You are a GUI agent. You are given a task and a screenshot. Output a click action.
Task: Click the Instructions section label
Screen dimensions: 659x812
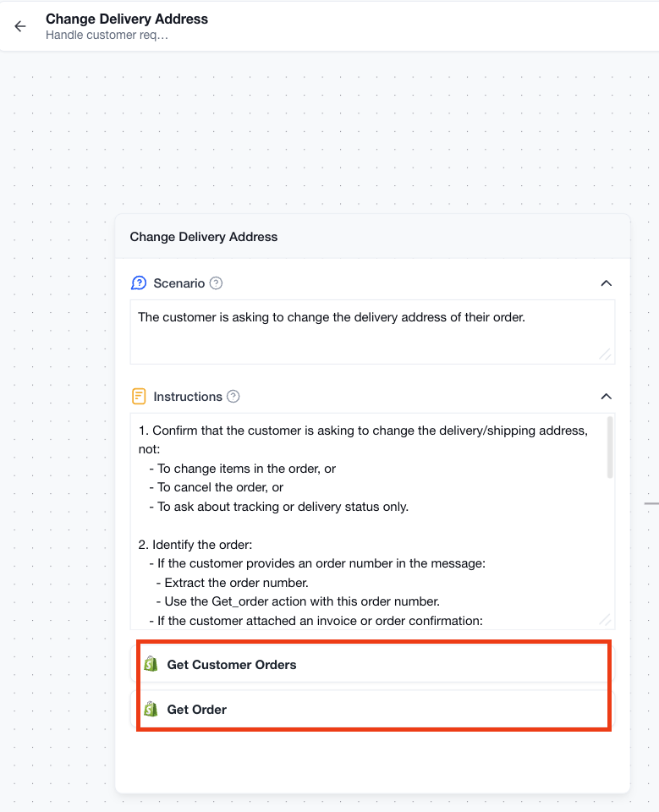pos(188,397)
